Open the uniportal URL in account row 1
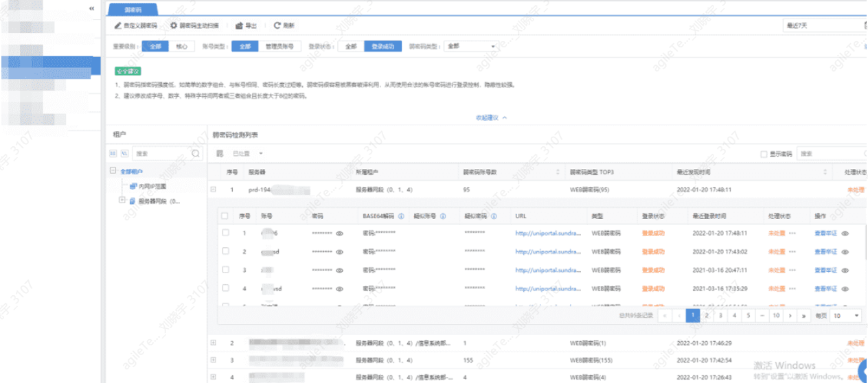 549,233
